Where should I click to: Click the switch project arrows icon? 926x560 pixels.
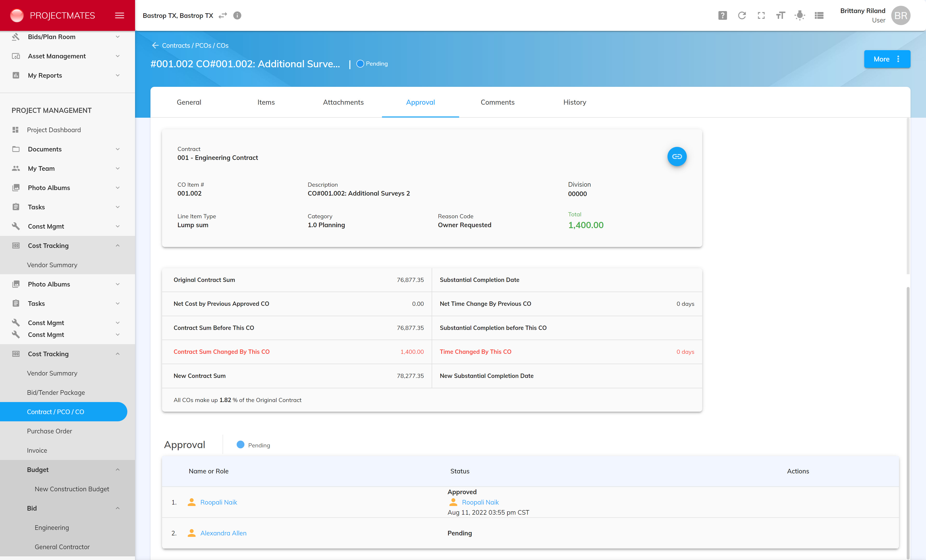(223, 15)
